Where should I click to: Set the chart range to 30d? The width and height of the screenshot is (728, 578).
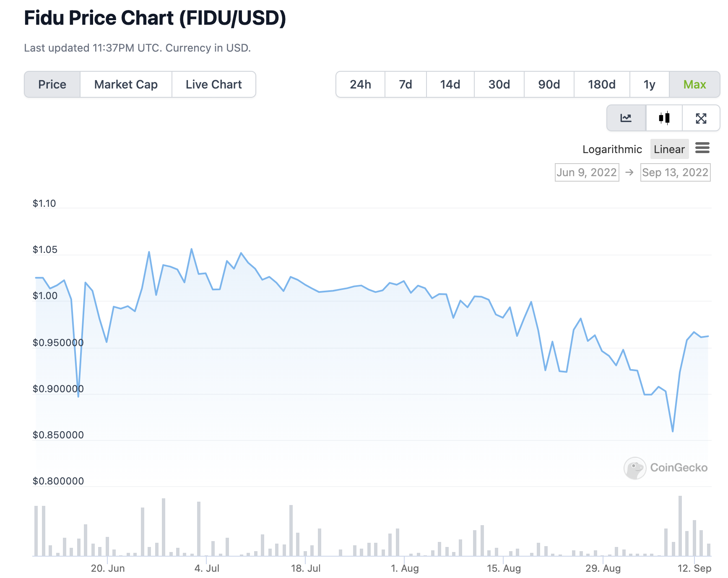pos(499,84)
